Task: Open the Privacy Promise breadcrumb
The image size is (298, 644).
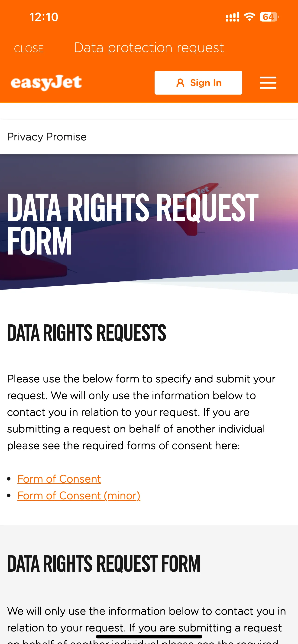Action: [x=47, y=137]
